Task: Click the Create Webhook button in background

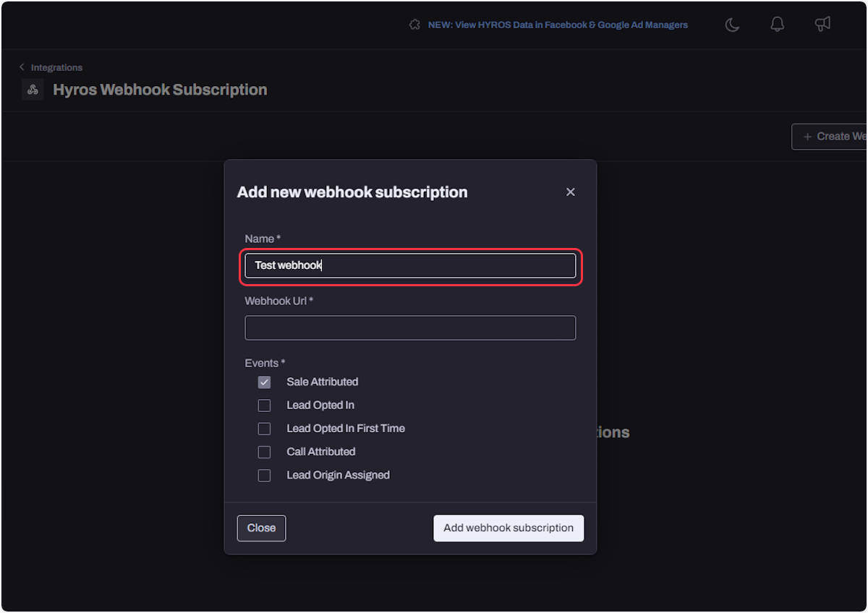Action: point(830,137)
